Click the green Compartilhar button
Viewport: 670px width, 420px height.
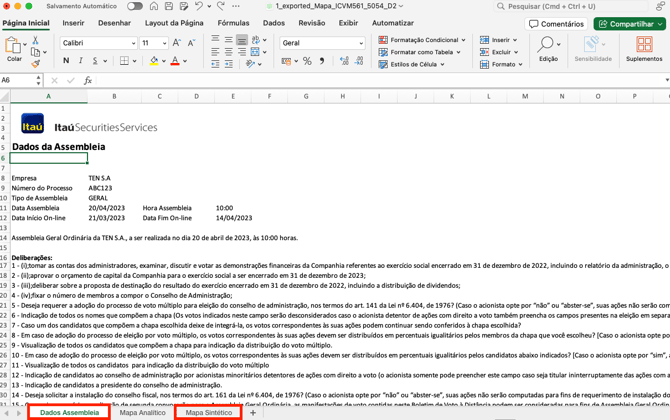[629, 24]
